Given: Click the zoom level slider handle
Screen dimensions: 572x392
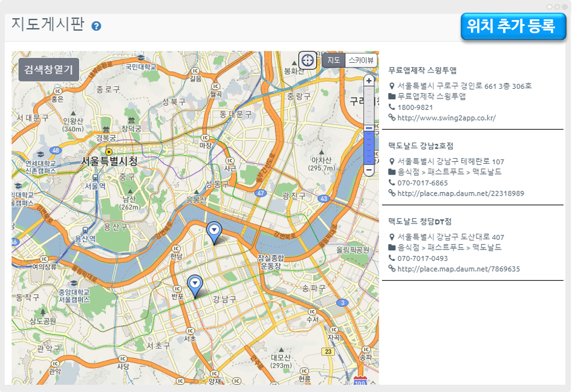Looking at the screenshot, I should (369, 128).
